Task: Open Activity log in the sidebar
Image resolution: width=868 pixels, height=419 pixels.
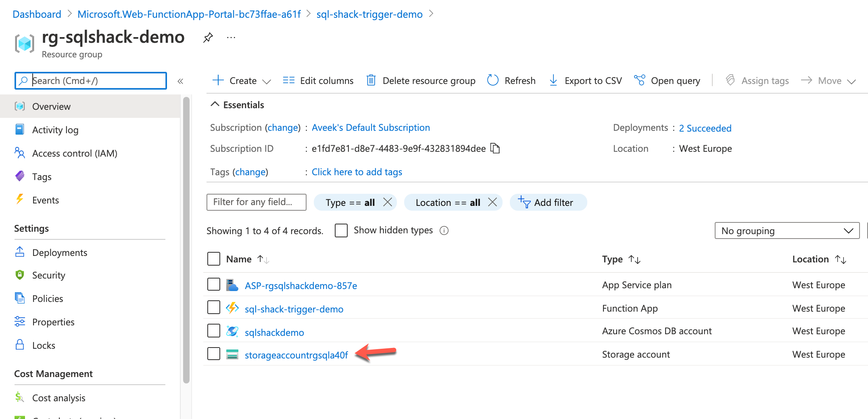Action: click(x=55, y=130)
